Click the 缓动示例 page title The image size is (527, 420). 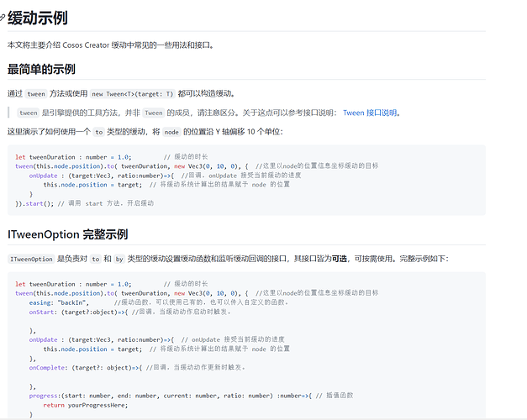tap(38, 18)
